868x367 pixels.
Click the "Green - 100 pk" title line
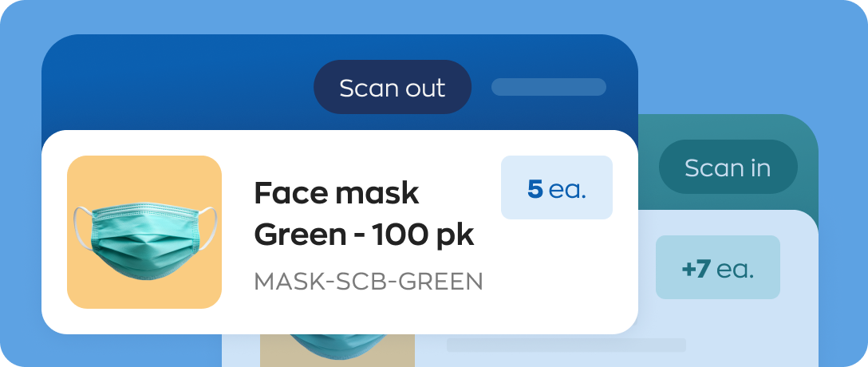pyautogui.click(x=364, y=235)
